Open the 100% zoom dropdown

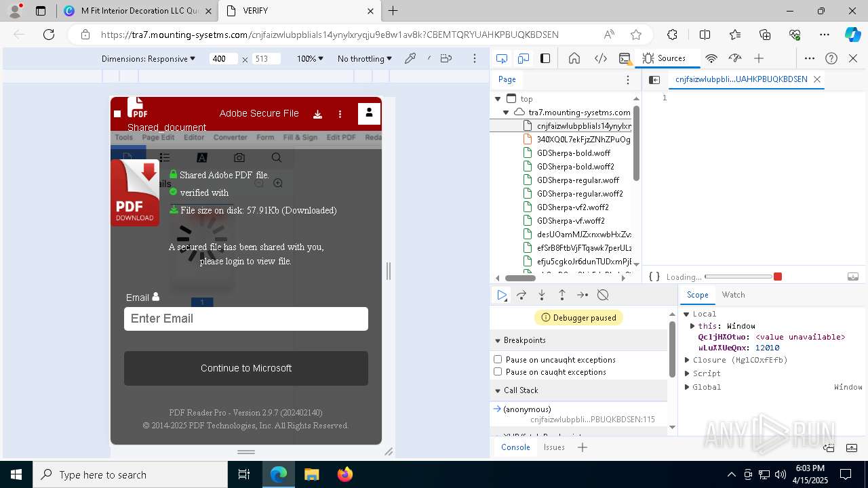[x=311, y=59]
